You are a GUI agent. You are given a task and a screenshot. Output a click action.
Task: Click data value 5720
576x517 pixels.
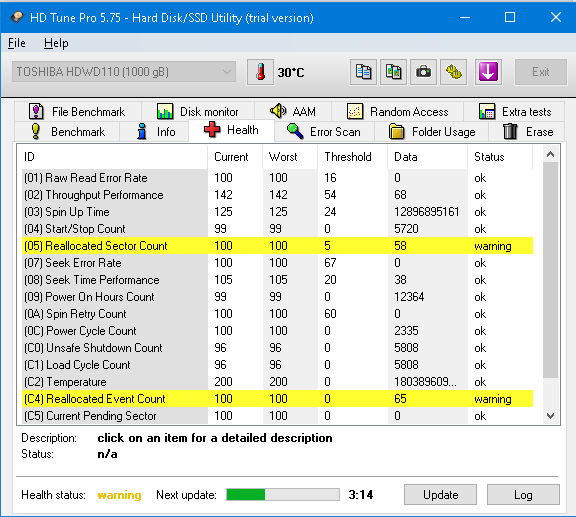[406, 229]
